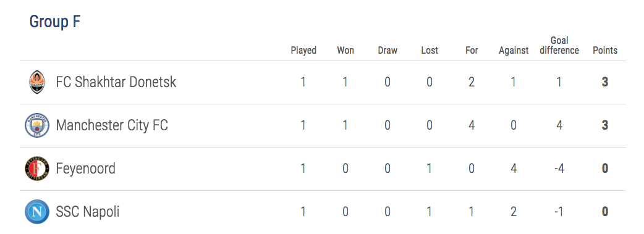Click the Against column header

tap(514, 51)
